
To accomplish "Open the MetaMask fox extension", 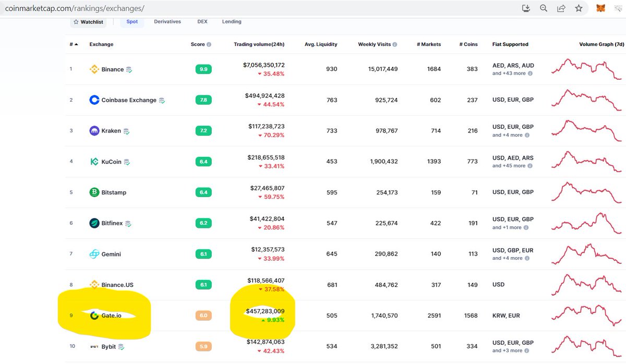I will point(601,8).
